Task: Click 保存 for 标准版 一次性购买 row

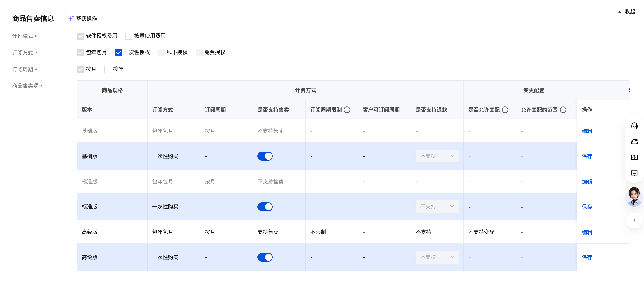Action: click(587, 207)
